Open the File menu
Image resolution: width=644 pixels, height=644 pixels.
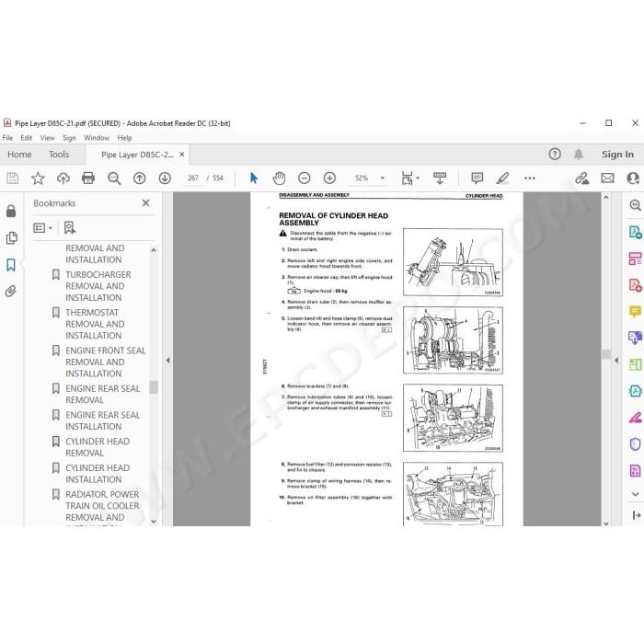[x=7, y=138]
